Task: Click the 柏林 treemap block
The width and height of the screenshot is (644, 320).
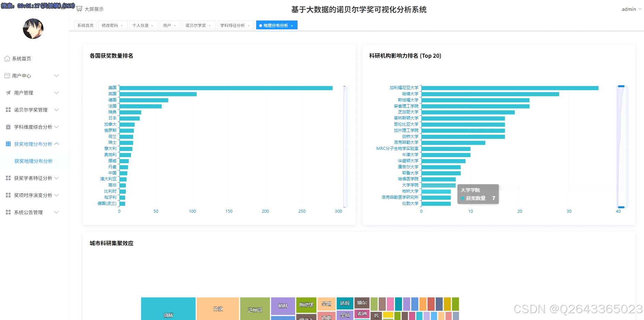Action: (283, 306)
